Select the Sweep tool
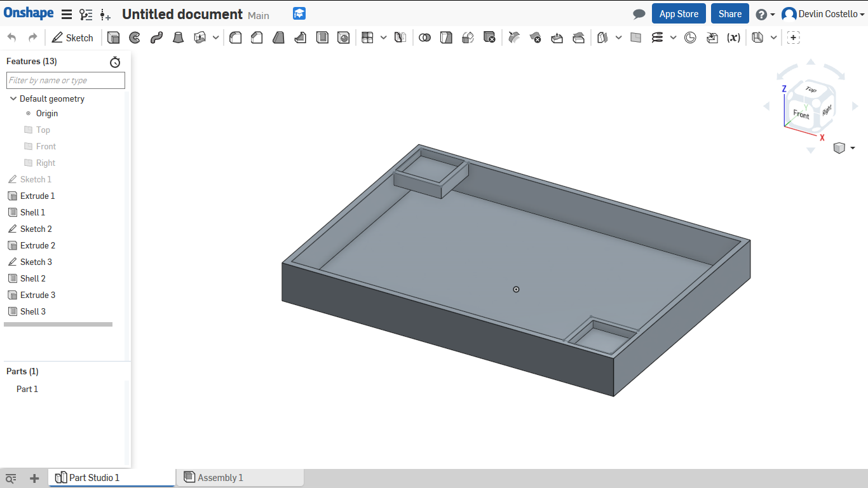This screenshot has height=488, width=868. pyautogui.click(x=156, y=38)
